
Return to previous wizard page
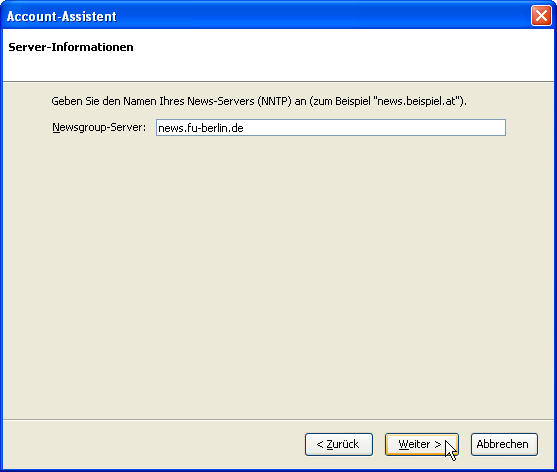tap(339, 444)
